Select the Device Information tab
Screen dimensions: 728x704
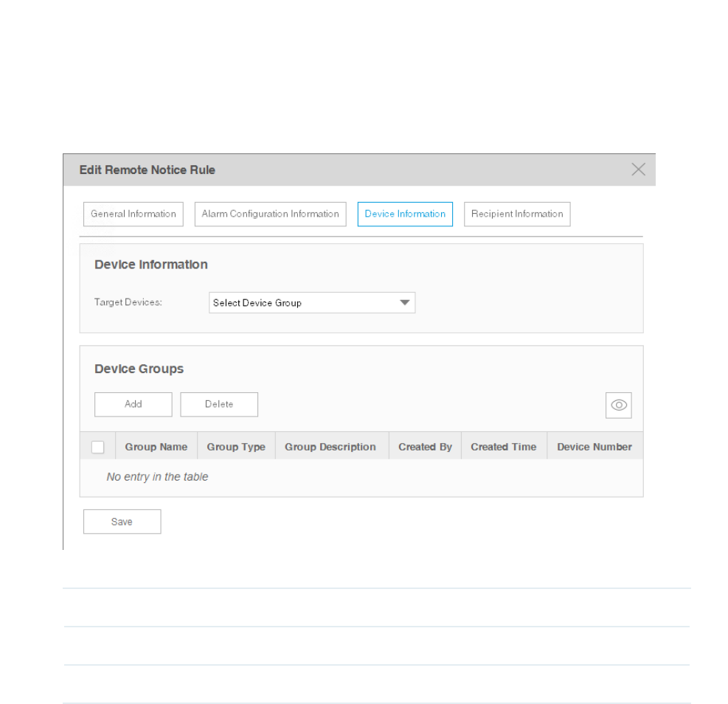coord(405,214)
